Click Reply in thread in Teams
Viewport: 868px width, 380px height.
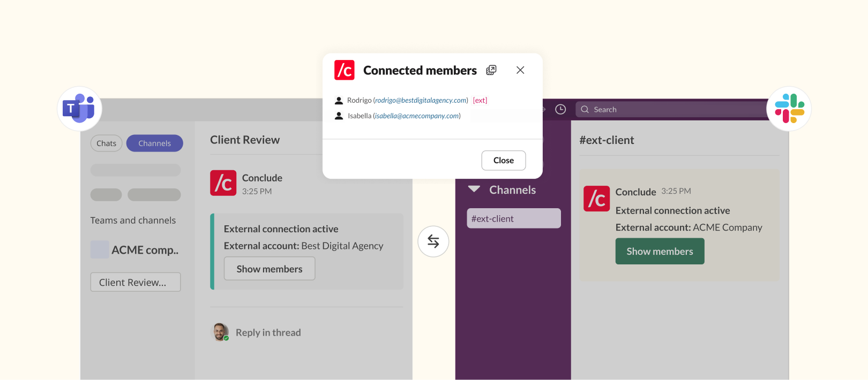pos(268,332)
